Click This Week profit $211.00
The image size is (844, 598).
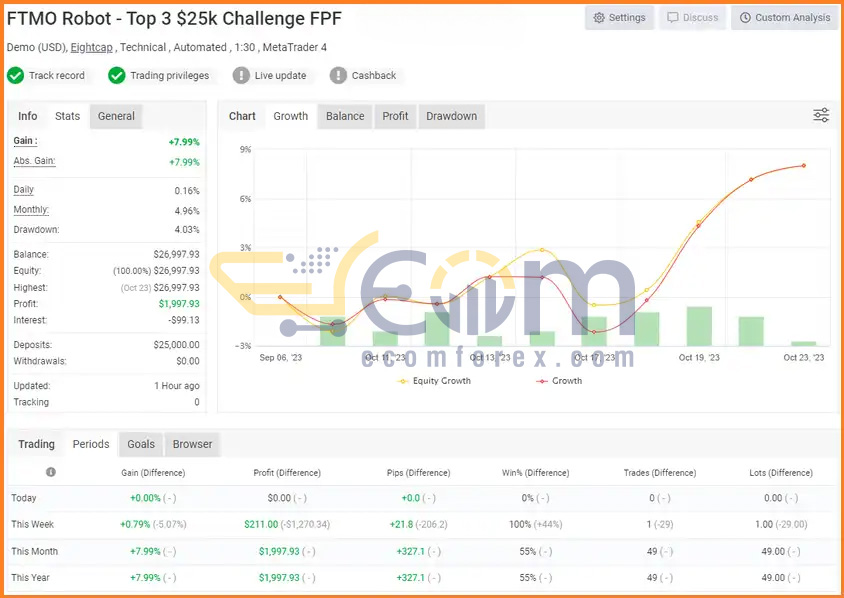[261, 524]
